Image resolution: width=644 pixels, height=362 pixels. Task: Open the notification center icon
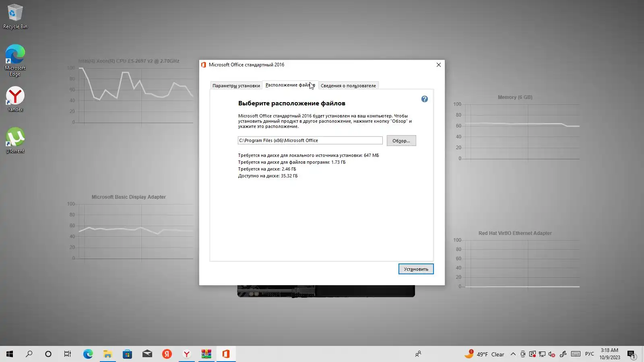[631, 354]
